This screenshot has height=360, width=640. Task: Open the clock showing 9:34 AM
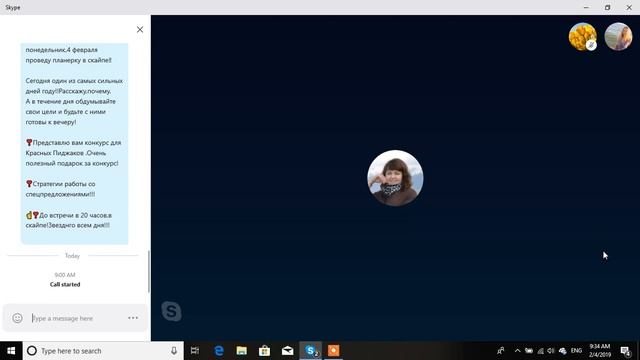click(x=600, y=351)
